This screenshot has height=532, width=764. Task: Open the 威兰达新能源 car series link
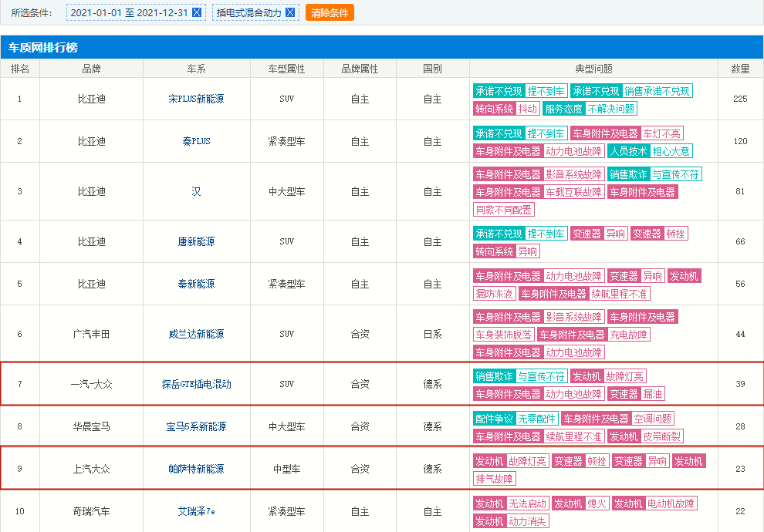tap(196, 334)
